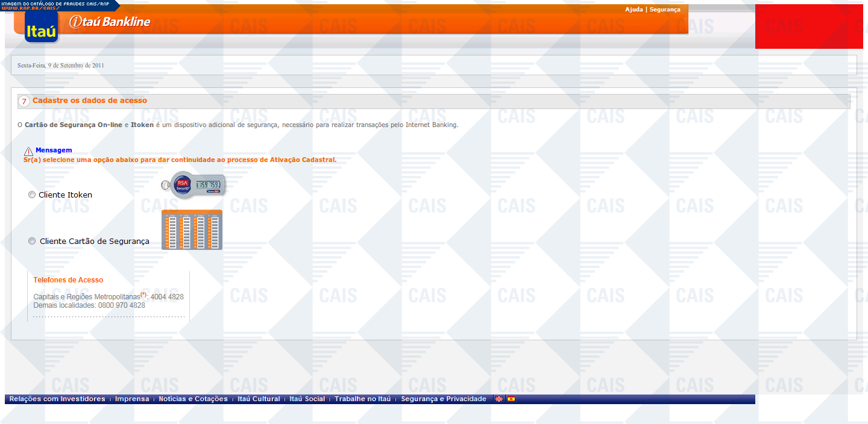Visit the Itaú Social footer link

point(307,399)
